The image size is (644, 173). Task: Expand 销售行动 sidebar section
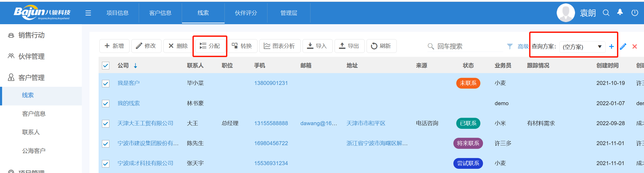pos(31,35)
